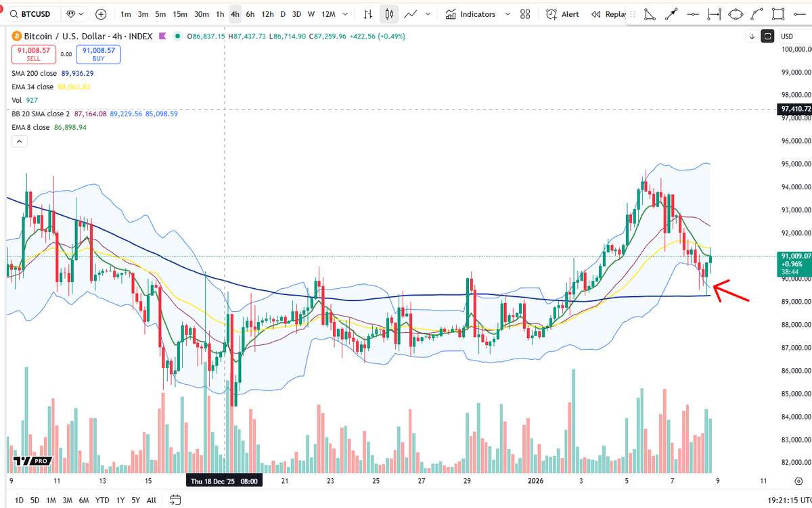Image resolution: width=812 pixels, height=508 pixels.
Task: Click the Bitcoin coin logo icon
Action: coord(17,37)
